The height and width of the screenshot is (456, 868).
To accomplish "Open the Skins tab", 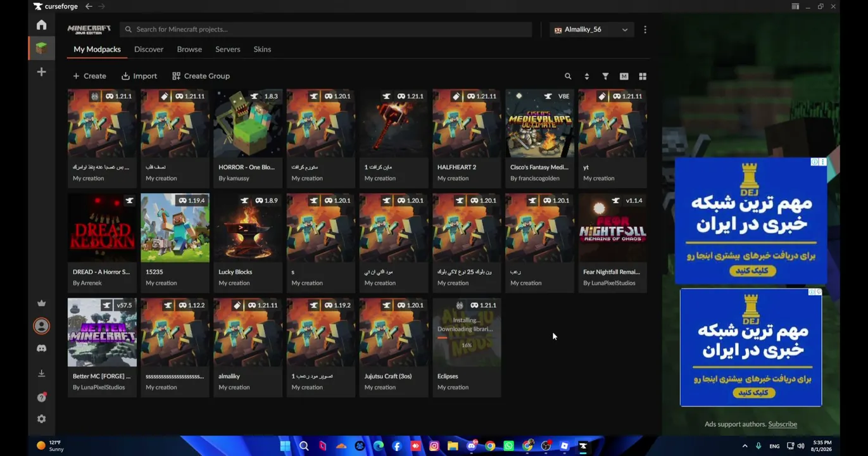I will click(262, 49).
